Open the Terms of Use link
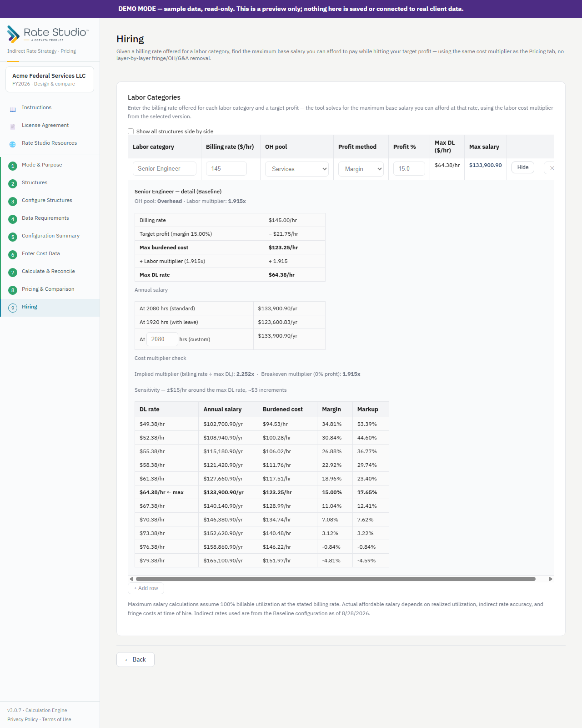Image resolution: width=582 pixels, height=728 pixels. [56, 720]
